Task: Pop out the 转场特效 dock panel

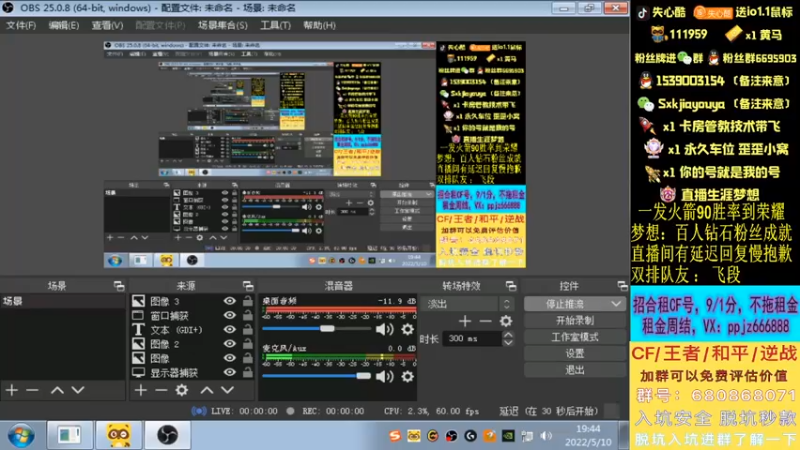Action: click(x=511, y=286)
